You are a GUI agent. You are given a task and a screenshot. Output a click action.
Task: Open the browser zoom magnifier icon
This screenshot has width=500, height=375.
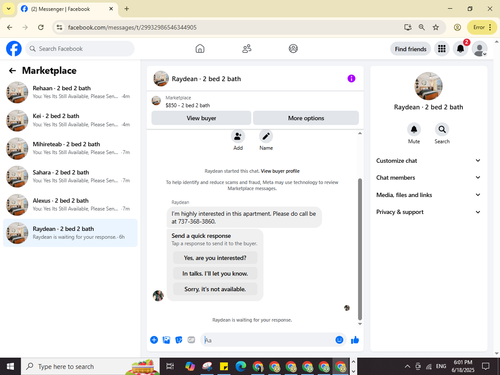pyautogui.click(x=422, y=27)
